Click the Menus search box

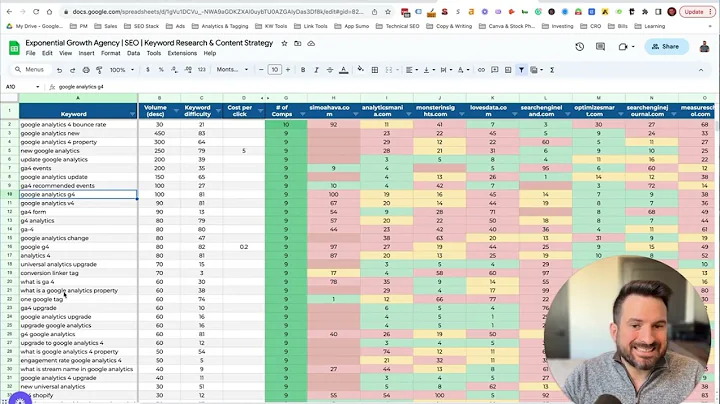click(29, 70)
